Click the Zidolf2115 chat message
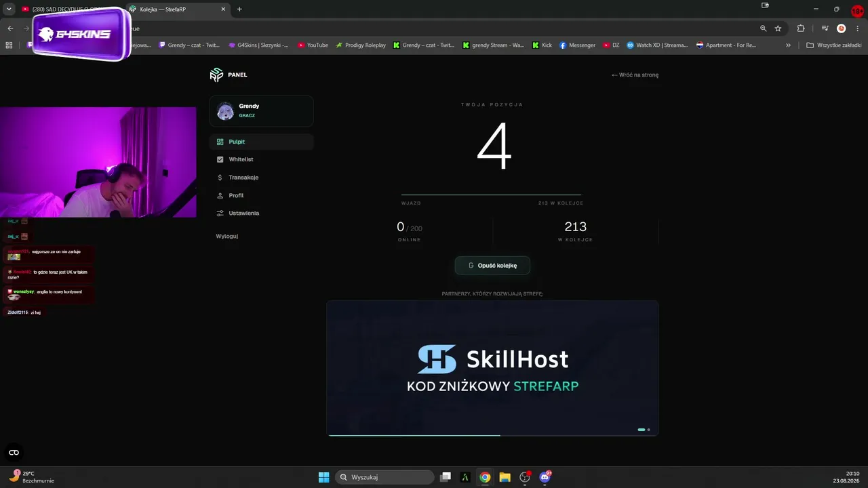This screenshot has width=868, height=488. click(x=24, y=312)
